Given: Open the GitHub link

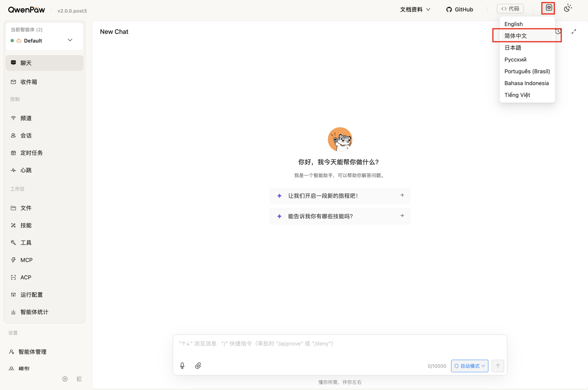Looking at the screenshot, I should point(460,9).
